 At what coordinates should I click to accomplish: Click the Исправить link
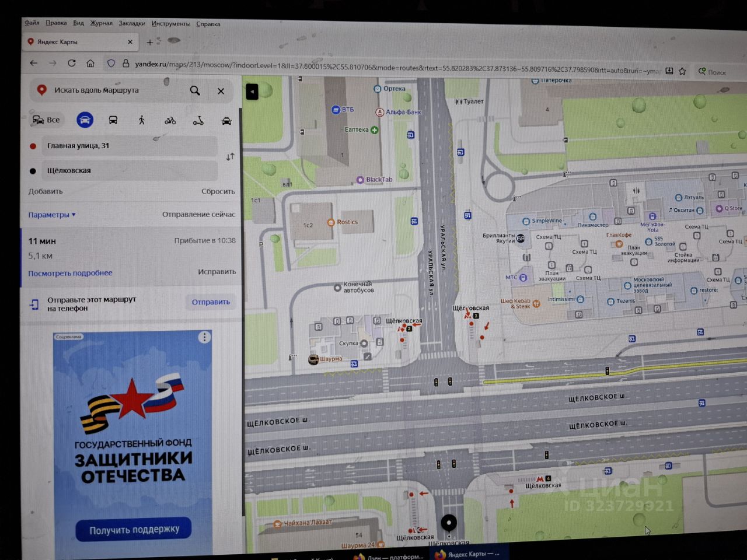217,272
